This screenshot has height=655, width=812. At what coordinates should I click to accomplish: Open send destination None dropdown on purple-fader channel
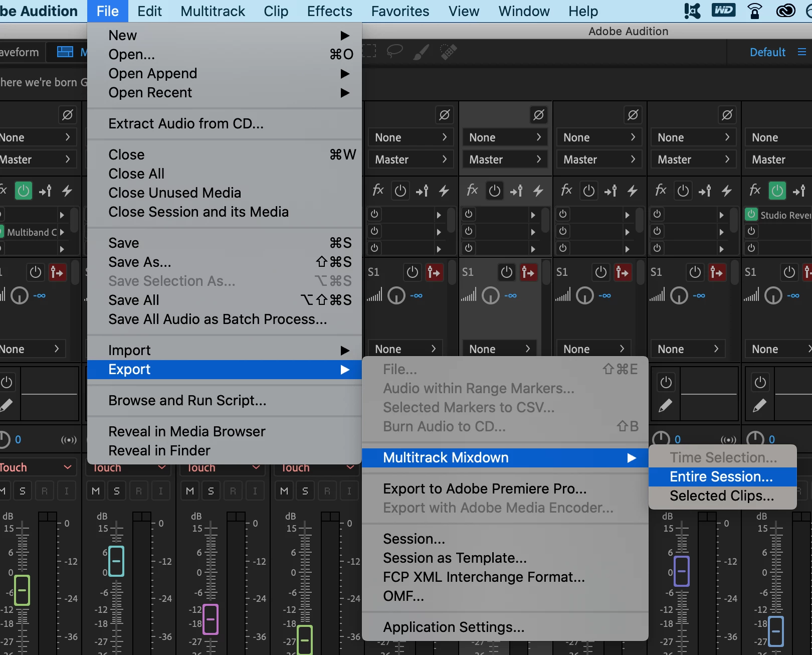click(688, 349)
